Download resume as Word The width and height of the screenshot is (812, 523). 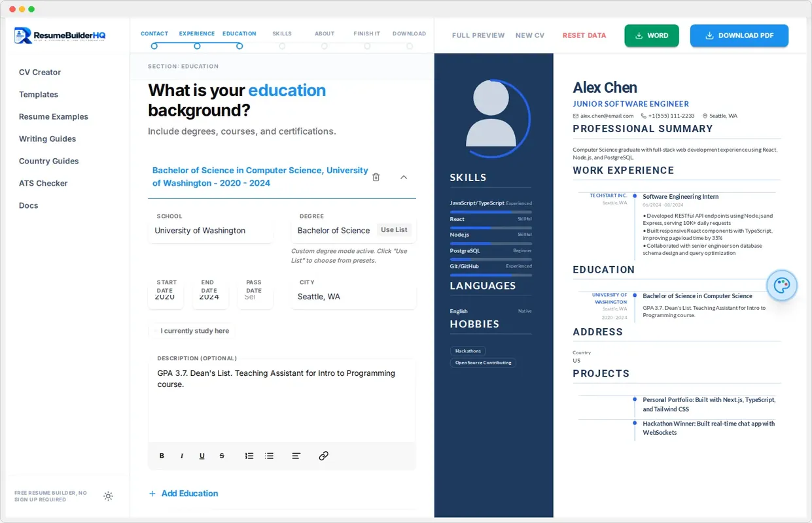652,35
